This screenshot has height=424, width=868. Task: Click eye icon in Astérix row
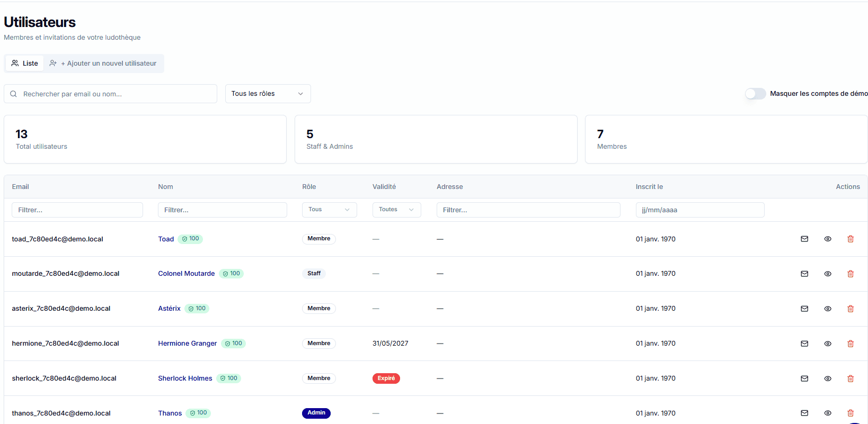point(828,309)
